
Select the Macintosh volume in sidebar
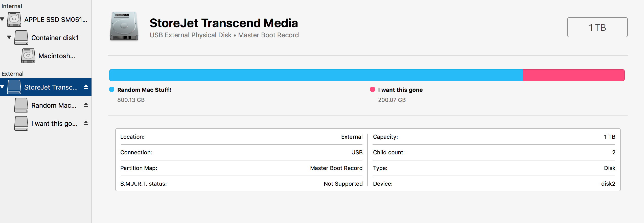(57, 56)
